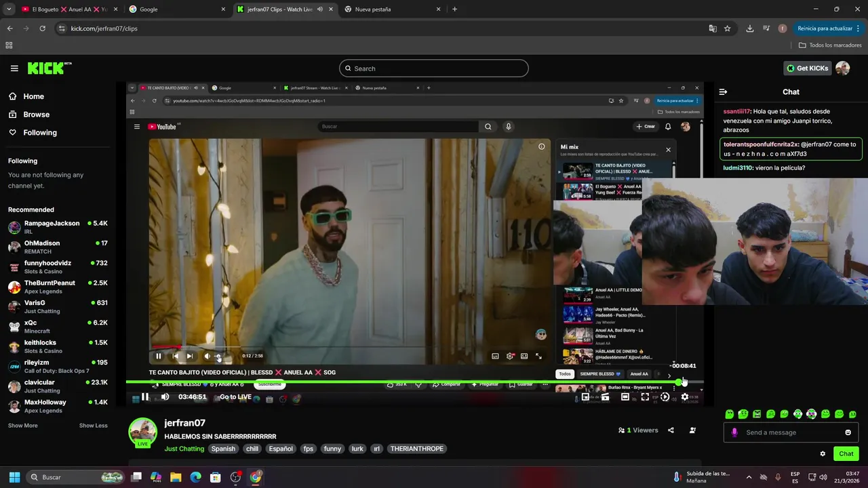Image resolution: width=868 pixels, height=488 pixels.
Task: Open Kick player settings gear
Action: click(685, 397)
